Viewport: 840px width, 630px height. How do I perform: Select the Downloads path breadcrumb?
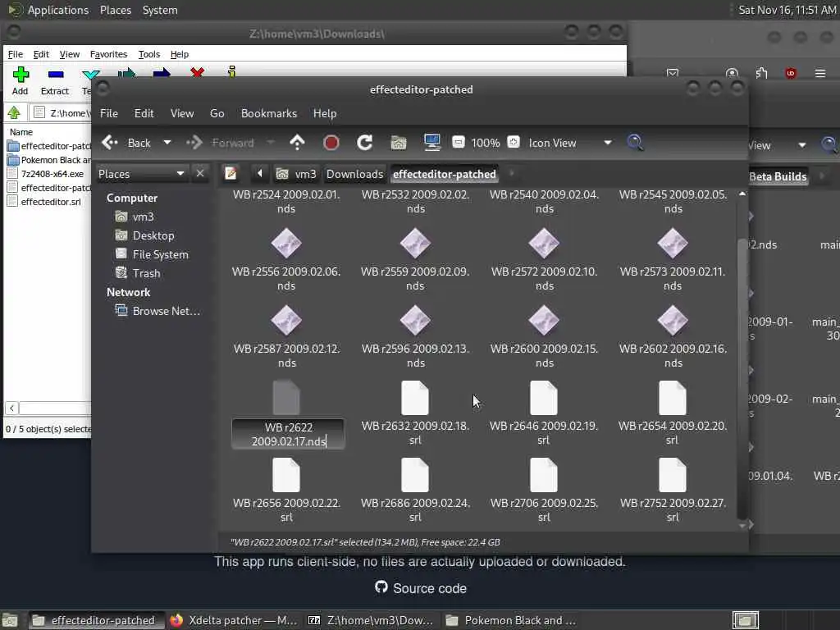[354, 174]
